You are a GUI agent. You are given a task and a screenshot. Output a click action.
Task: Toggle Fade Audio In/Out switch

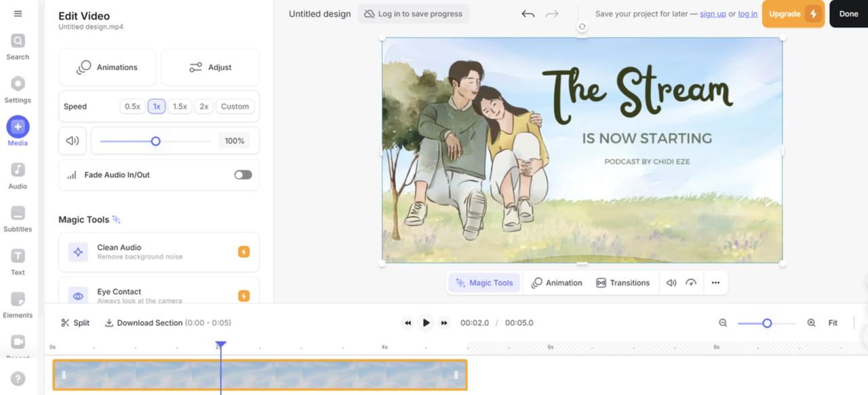243,174
